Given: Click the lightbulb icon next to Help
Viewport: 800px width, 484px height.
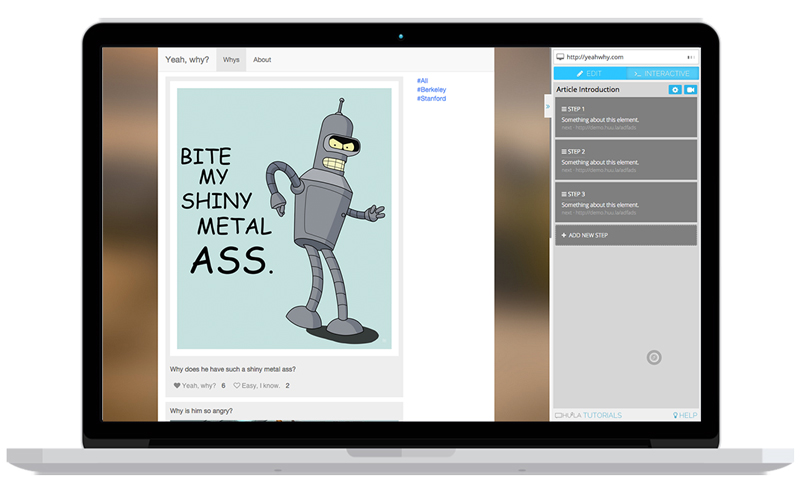Looking at the screenshot, I should pos(675,416).
